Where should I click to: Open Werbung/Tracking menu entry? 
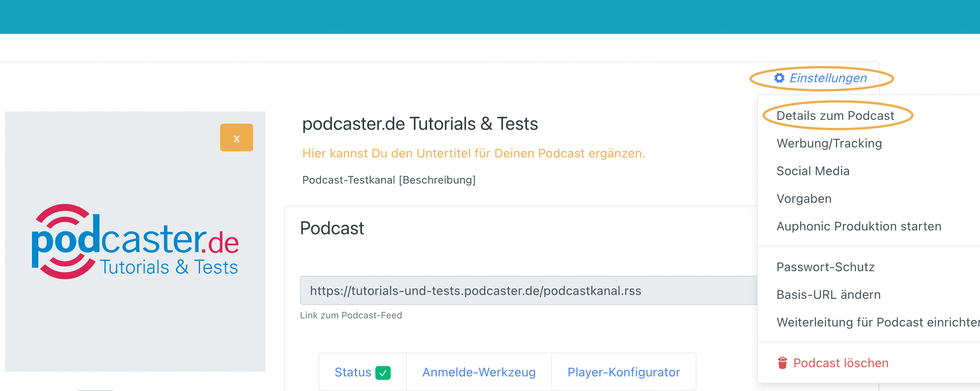click(829, 143)
